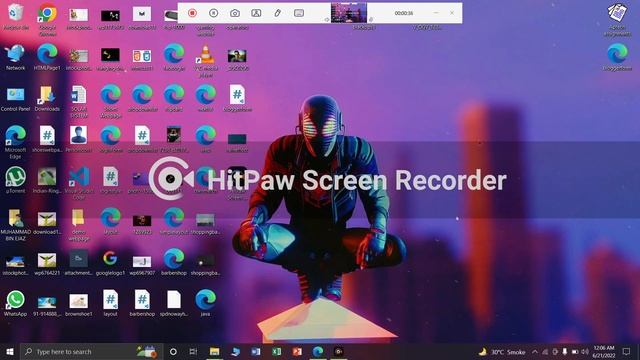Open the volume speaker tray icon

point(585,351)
